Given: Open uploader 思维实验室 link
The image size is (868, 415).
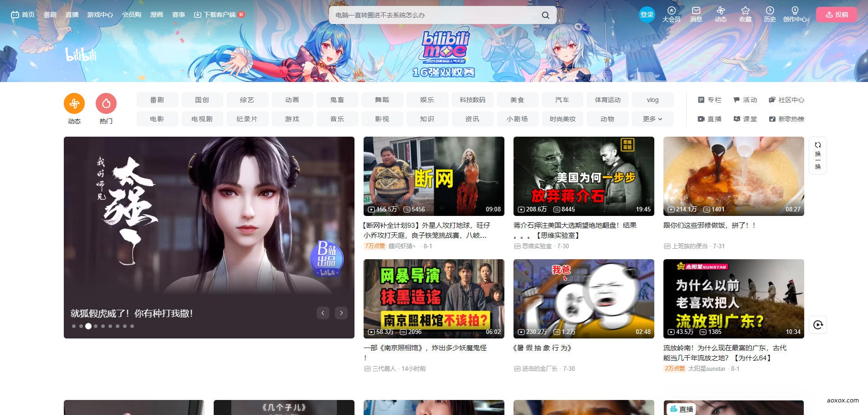Looking at the screenshot, I should pos(537,246).
